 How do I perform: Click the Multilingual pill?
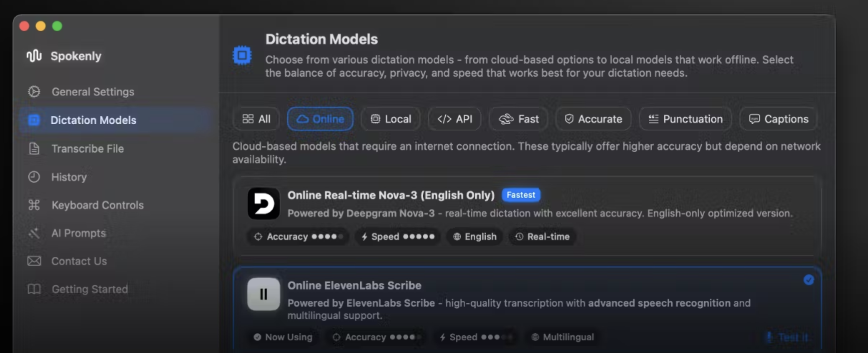click(x=563, y=337)
